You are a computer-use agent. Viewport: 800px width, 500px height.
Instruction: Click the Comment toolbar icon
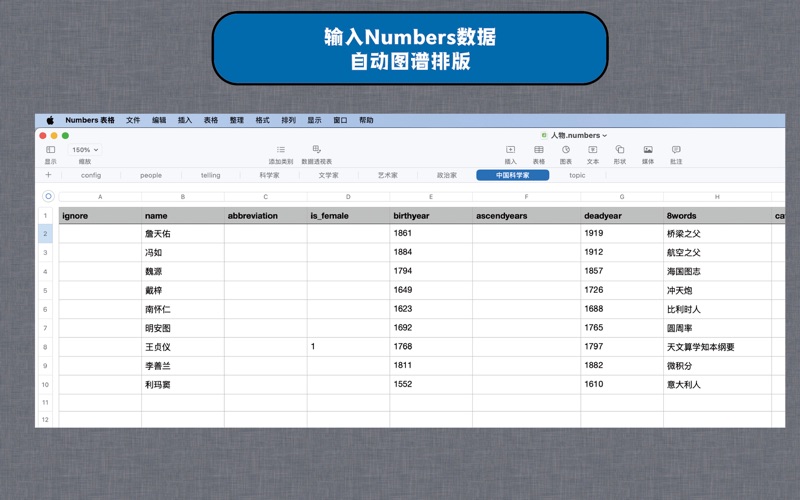[676, 149]
